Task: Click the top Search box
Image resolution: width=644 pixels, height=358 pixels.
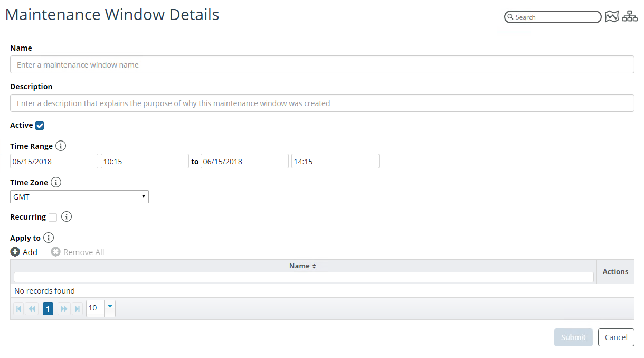Action: point(553,17)
